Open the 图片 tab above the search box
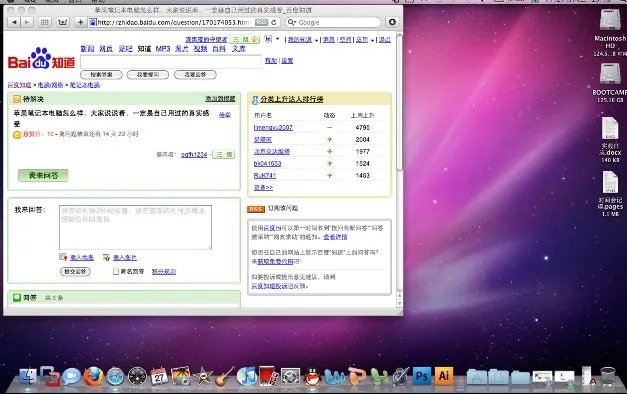This screenshot has height=394, width=627. [182, 49]
